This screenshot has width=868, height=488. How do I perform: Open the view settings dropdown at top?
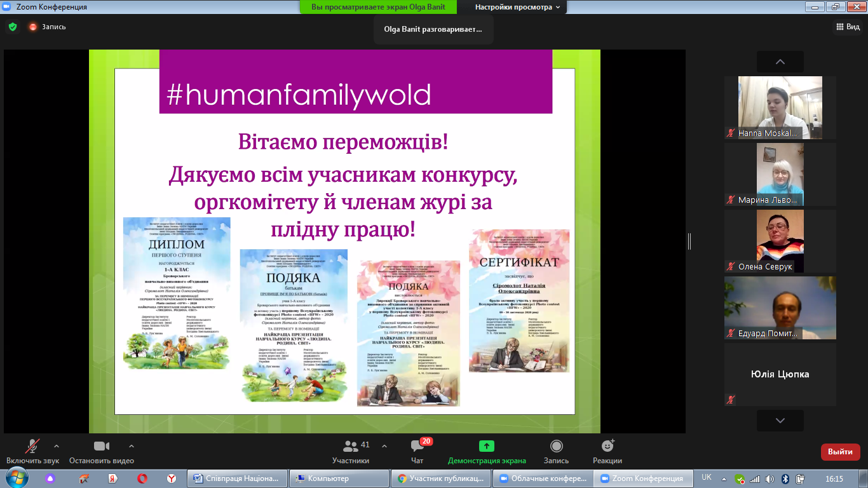(518, 7)
